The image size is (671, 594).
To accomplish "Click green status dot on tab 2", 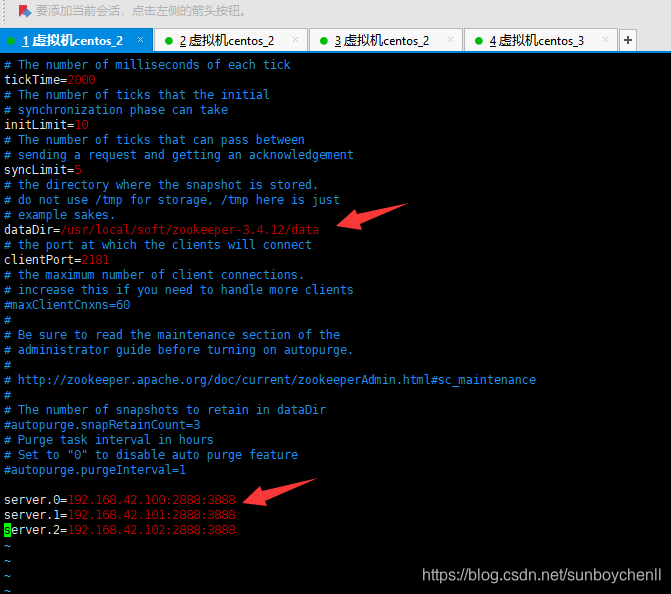I will click(169, 41).
